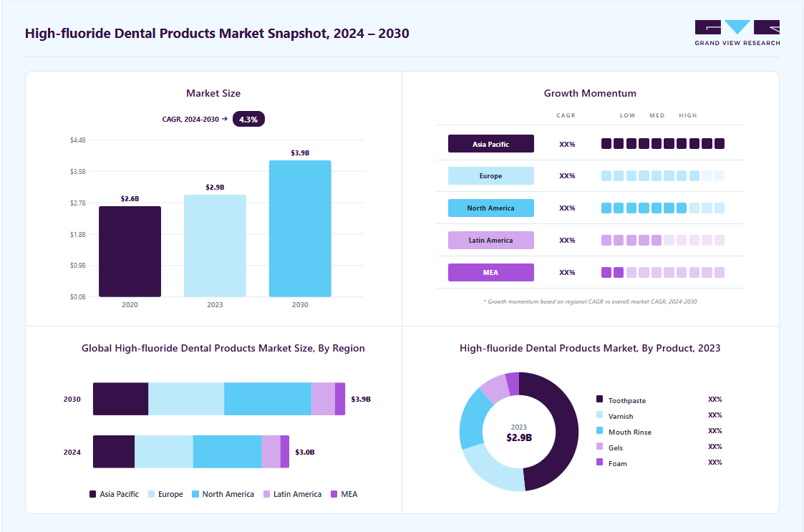Click the Toothpaste XX% share value
This screenshot has width=804, height=532.
coord(715,399)
